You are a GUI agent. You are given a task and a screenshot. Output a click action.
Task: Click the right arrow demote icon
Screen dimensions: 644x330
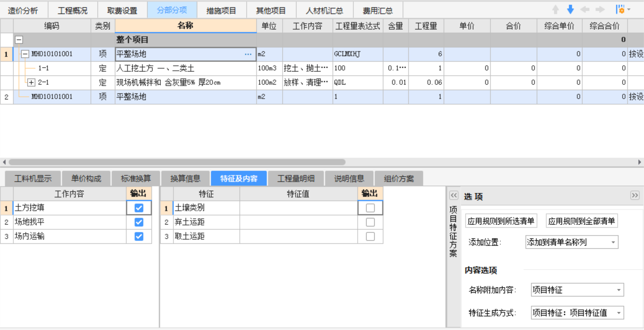tap(600, 9)
